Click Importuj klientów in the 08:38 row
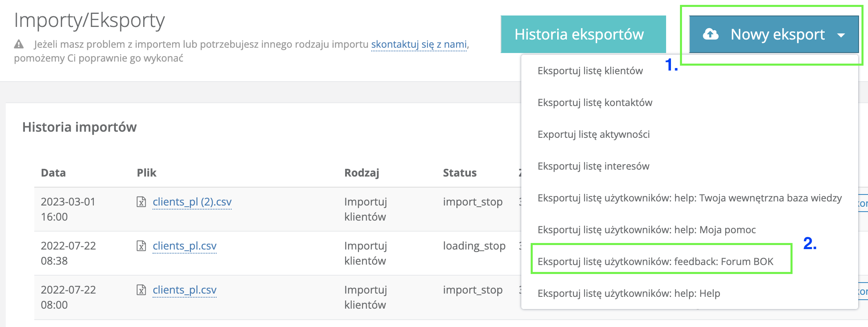The image size is (868, 327). 365,253
